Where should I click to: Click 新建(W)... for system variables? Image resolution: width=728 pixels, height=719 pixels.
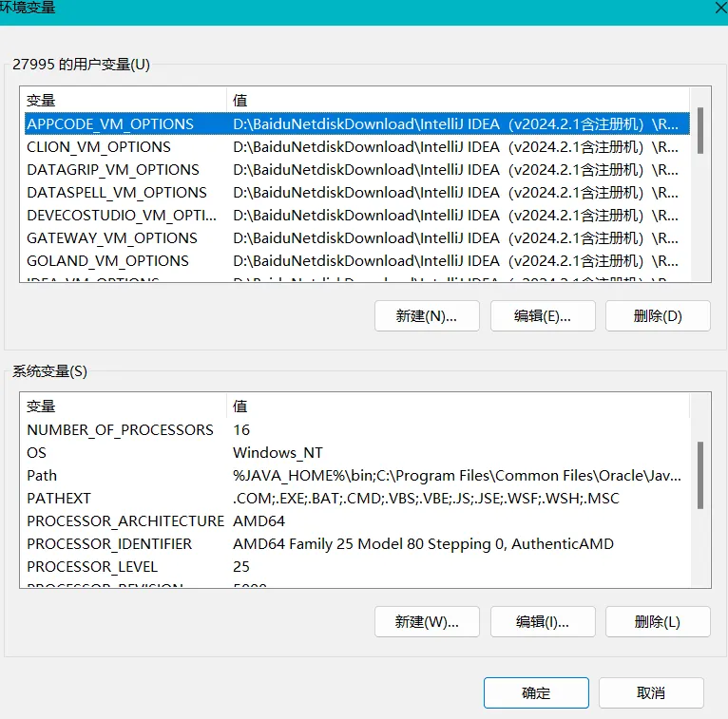tap(426, 622)
